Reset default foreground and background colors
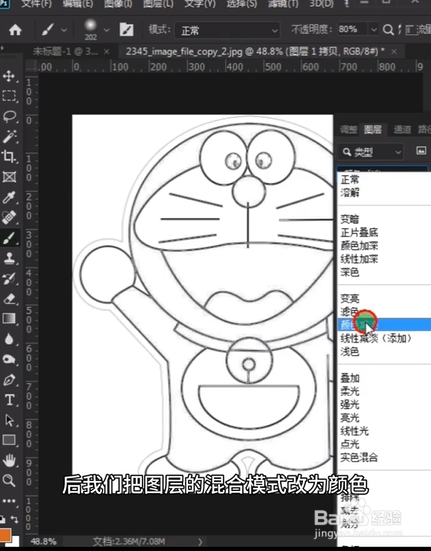Viewport: 431px width, 551px height. pos(2,519)
